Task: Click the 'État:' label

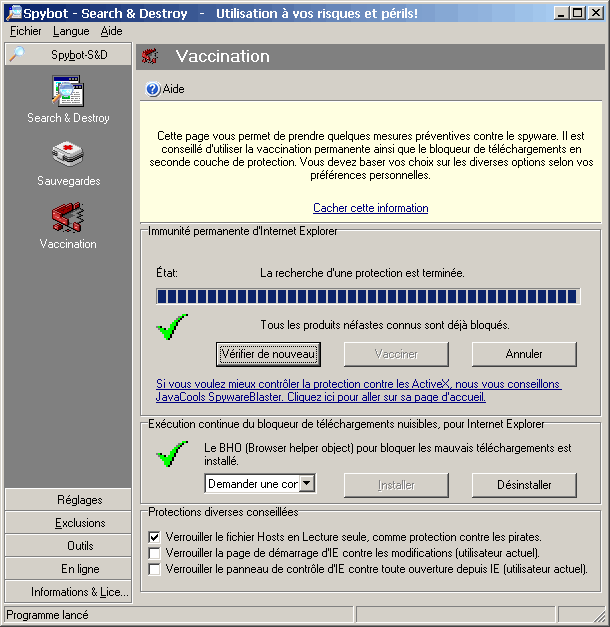Action: (x=167, y=273)
